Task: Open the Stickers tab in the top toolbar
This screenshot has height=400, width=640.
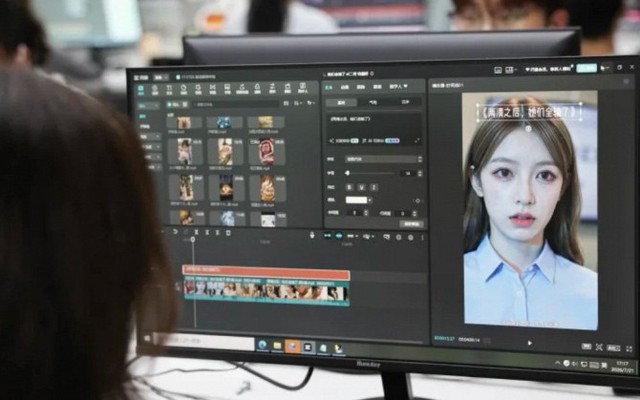Action: pos(183,89)
